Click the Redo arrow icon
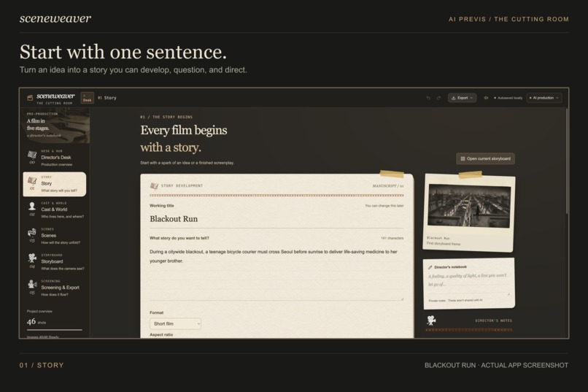The image size is (588, 392). pyautogui.click(x=438, y=98)
